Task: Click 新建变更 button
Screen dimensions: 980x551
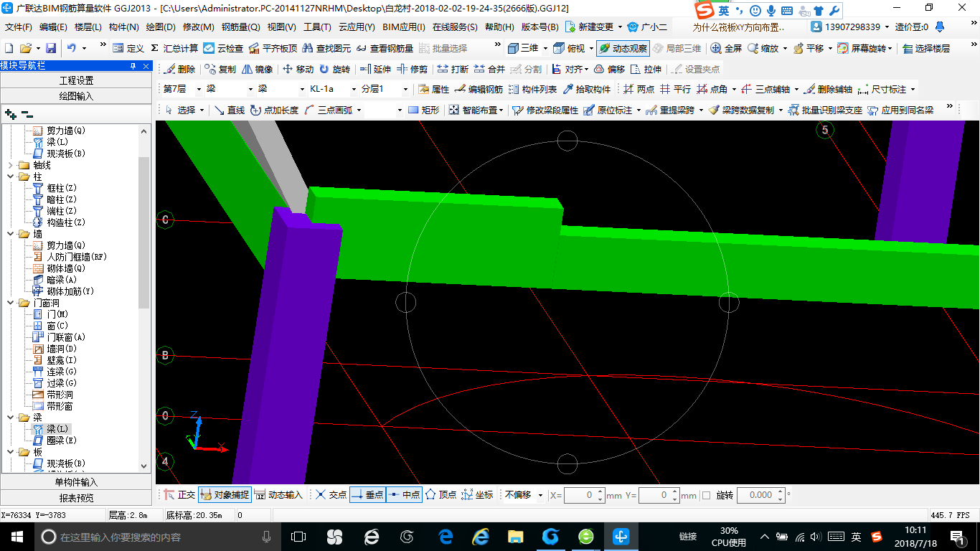Action: (590, 27)
